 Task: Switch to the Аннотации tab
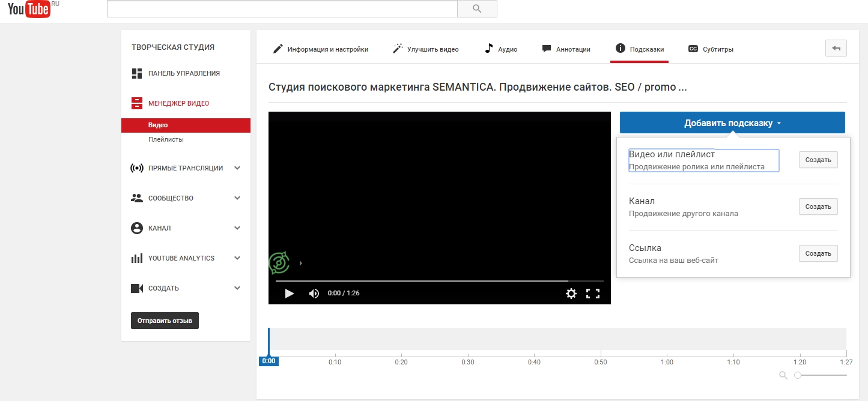click(566, 49)
